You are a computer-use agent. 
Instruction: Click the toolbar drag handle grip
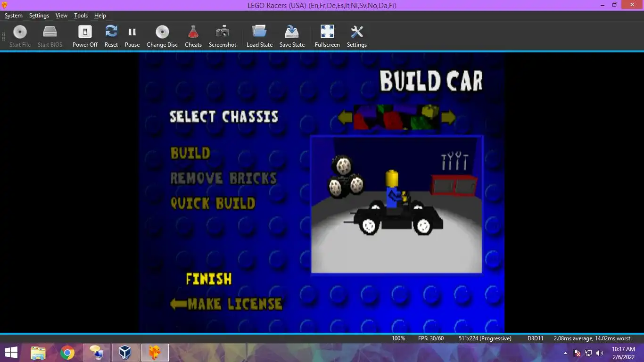tap(3, 36)
